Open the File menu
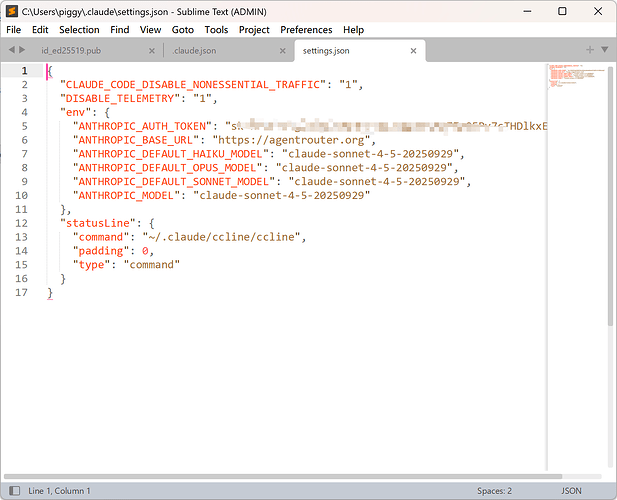Image resolution: width=617 pixels, height=500 pixels. pos(13,30)
